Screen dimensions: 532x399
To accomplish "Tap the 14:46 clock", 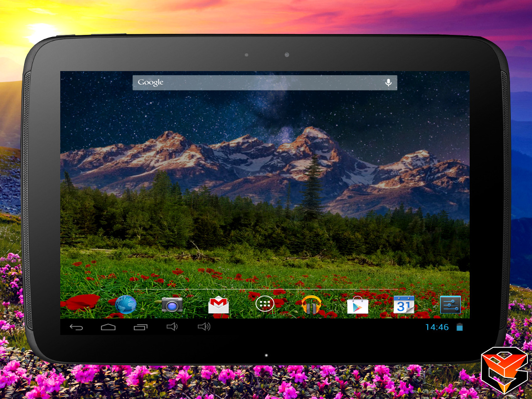I will click(437, 327).
